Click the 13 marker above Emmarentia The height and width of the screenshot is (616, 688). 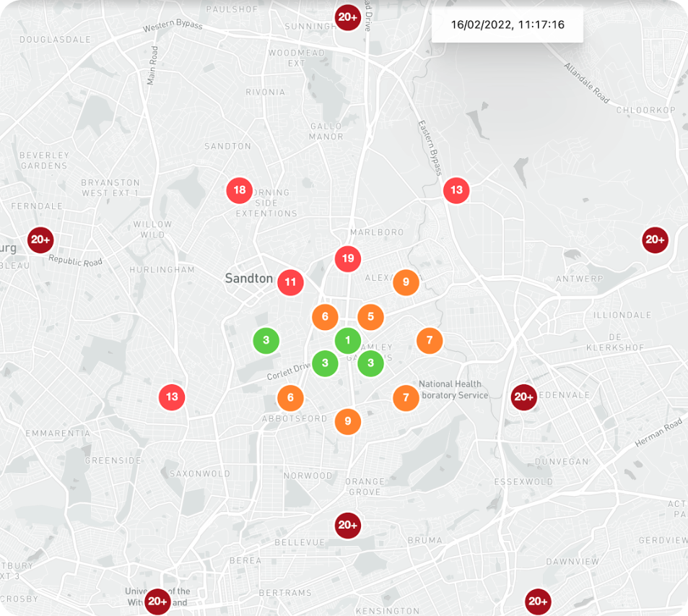pyautogui.click(x=172, y=396)
